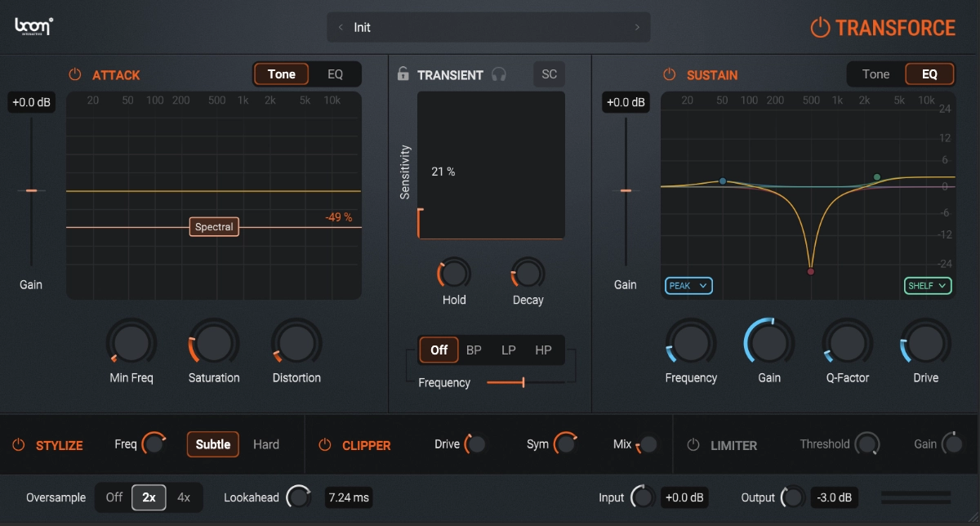980x526 pixels.
Task: Click the transient headphones listen icon
Action: point(499,74)
